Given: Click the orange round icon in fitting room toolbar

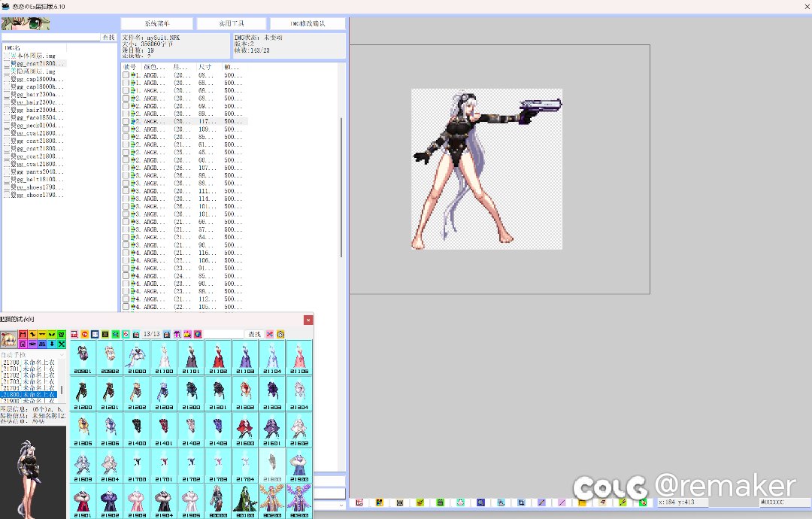Looking at the screenshot, I should tap(84, 334).
